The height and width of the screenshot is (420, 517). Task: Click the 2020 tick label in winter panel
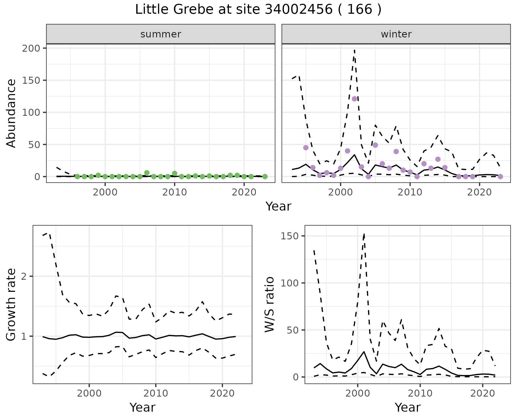pos(479,192)
